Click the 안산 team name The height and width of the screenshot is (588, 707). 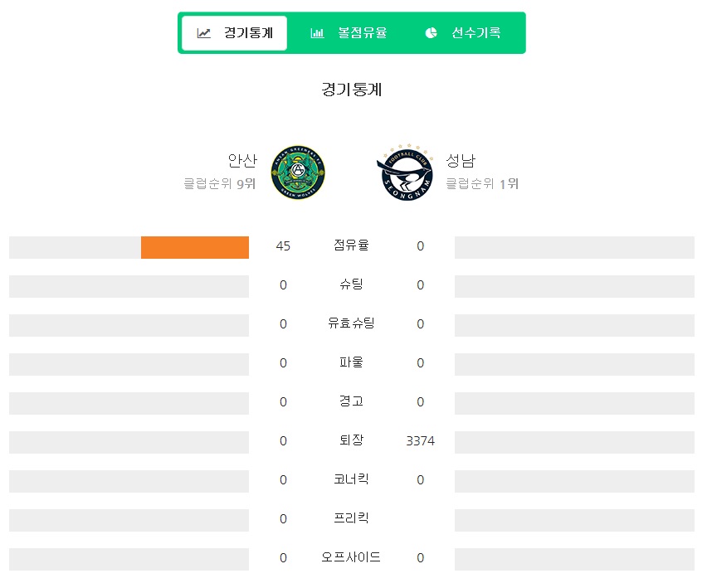(x=242, y=160)
